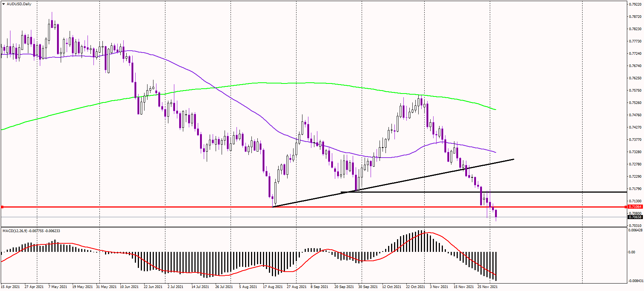644x291 pixels.
Task: Click the -0.008431 MACD scale value
Action: [x=635, y=281]
